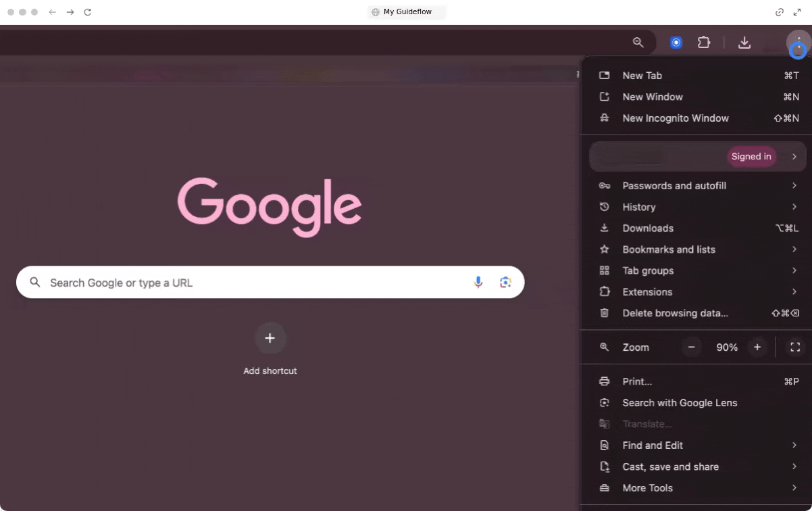Select Search with Google Lens menu item
The height and width of the screenshot is (511, 812).
(680, 403)
